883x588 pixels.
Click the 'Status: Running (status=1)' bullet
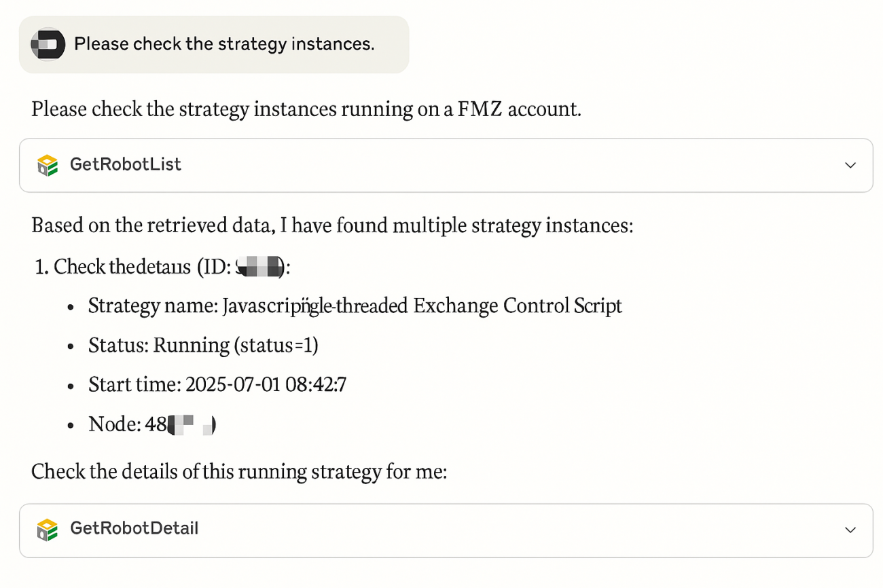click(203, 345)
